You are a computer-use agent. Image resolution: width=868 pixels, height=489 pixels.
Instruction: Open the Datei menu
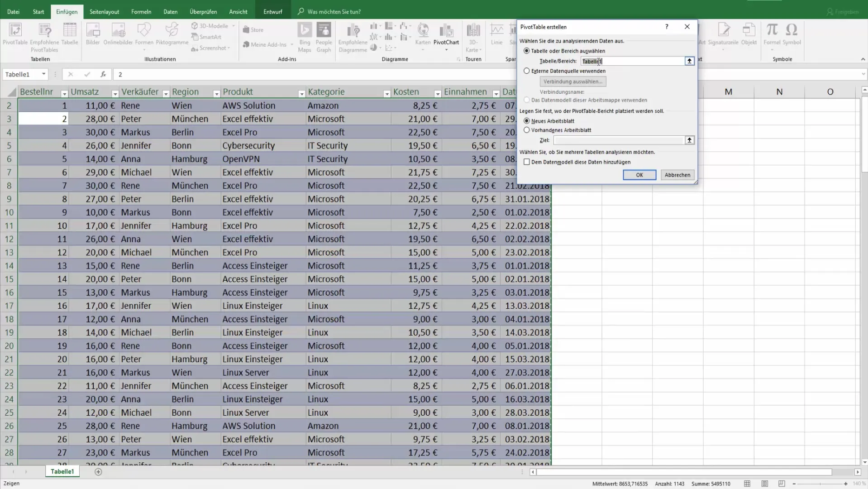[x=13, y=12]
